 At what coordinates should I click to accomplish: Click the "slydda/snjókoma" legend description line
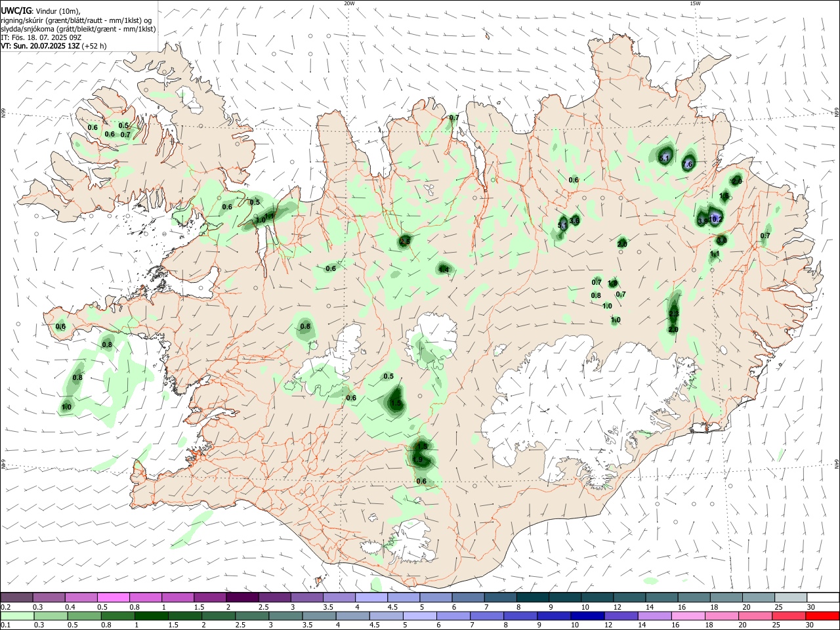click(x=78, y=29)
